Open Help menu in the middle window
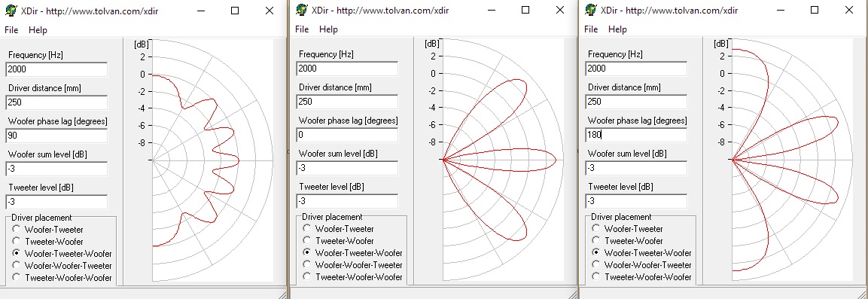The height and width of the screenshot is (299, 868). pos(328,29)
